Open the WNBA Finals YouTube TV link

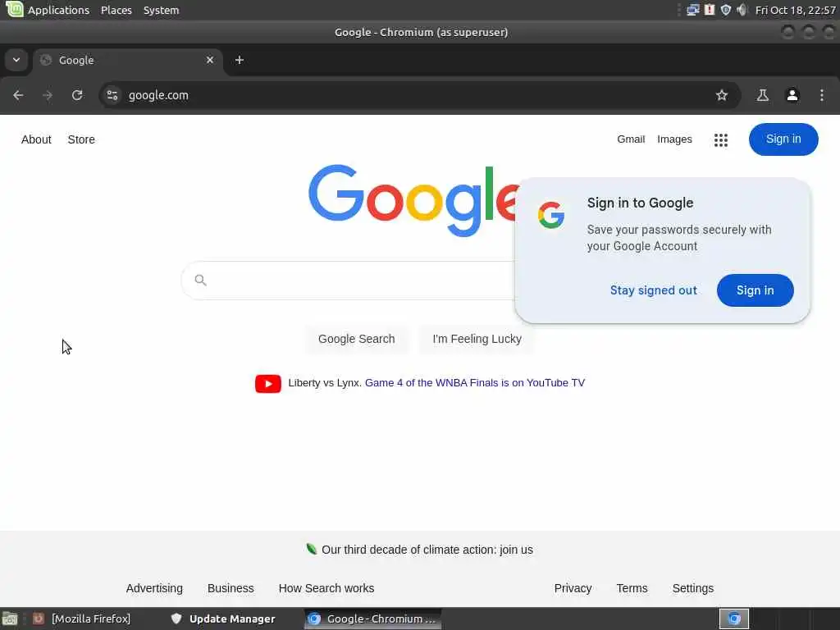click(475, 383)
